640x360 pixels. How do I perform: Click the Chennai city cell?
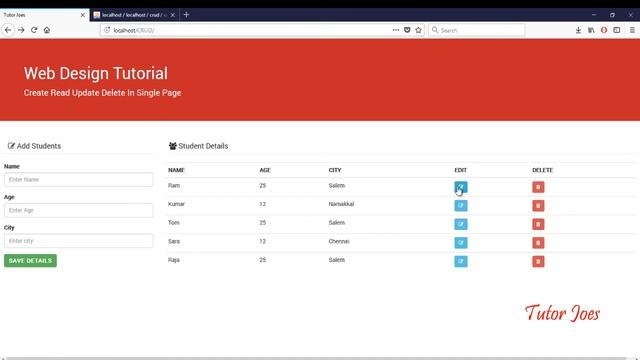click(339, 241)
